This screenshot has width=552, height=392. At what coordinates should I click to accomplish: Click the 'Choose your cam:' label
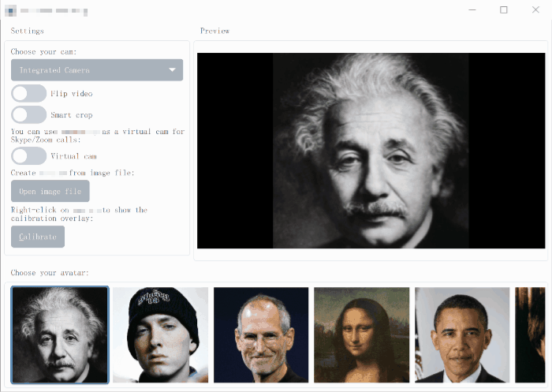(x=43, y=52)
